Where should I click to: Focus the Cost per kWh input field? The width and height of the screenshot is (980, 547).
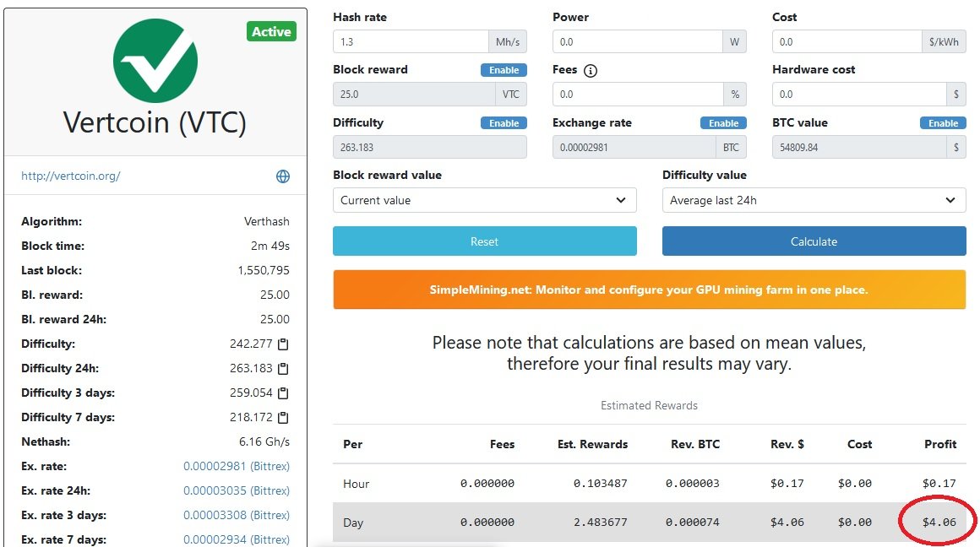click(847, 42)
